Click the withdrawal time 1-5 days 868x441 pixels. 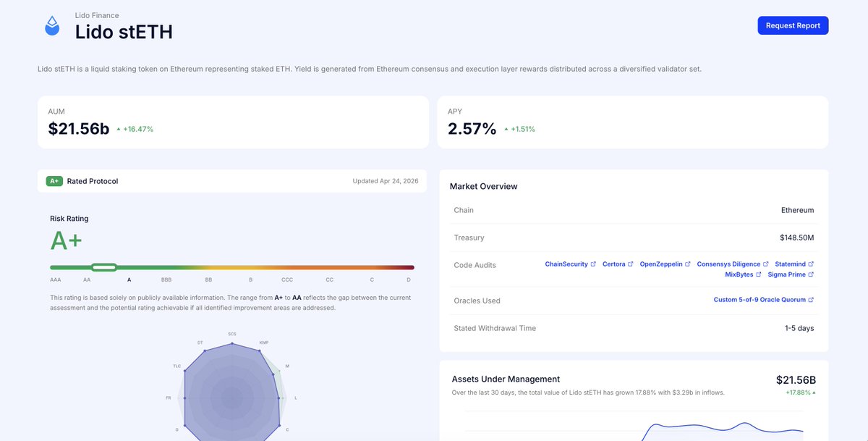pyautogui.click(x=799, y=328)
